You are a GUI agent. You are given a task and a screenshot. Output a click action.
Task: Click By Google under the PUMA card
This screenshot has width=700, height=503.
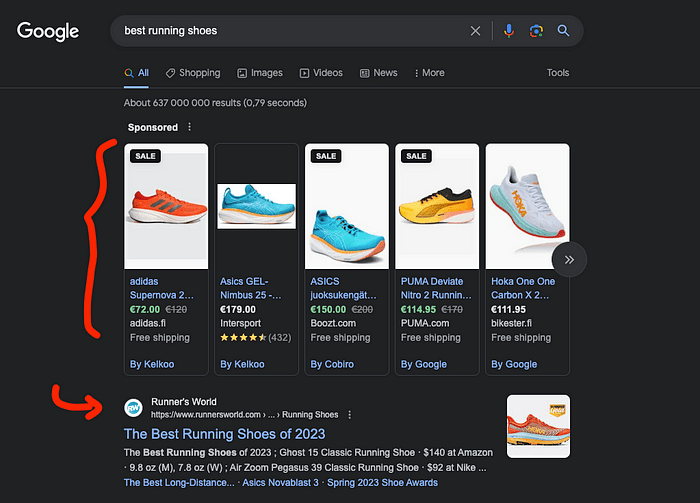(x=424, y=364)
